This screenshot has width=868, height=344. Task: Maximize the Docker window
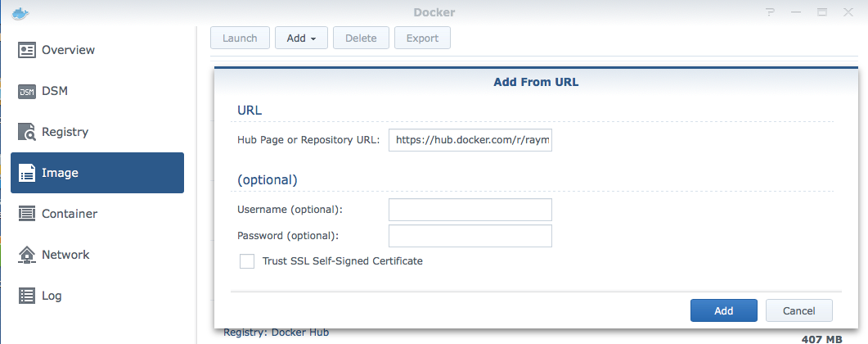[x=822, y=12]
